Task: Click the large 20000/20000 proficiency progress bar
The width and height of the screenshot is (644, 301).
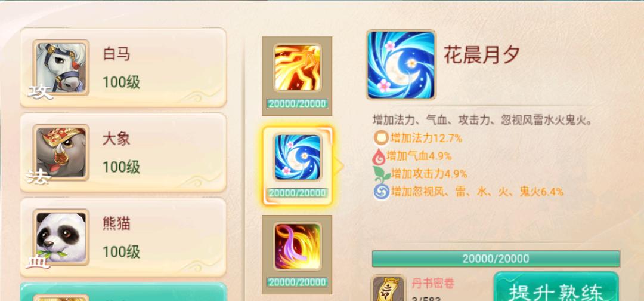Action: click(496, 259)
